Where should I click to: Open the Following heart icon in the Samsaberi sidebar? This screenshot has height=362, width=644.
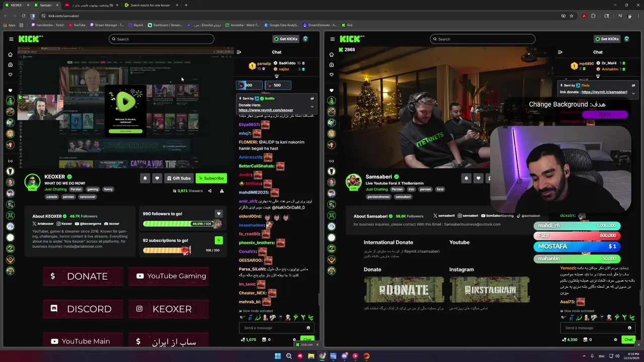331,74
